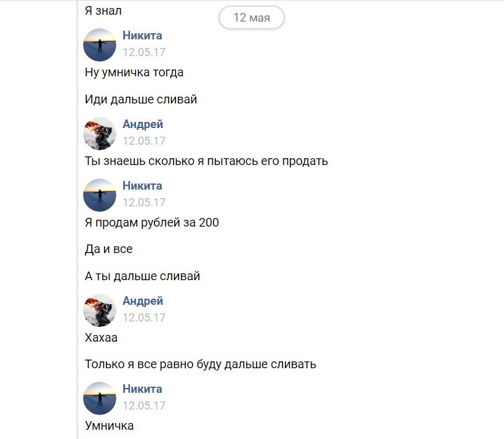
Task: Select the message 'Да и все'
Action: 109,249
